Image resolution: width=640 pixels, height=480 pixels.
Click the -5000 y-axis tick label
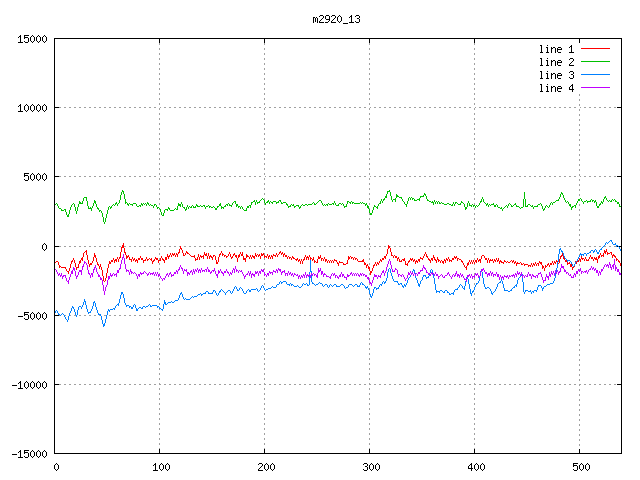(x=32, y=315)
